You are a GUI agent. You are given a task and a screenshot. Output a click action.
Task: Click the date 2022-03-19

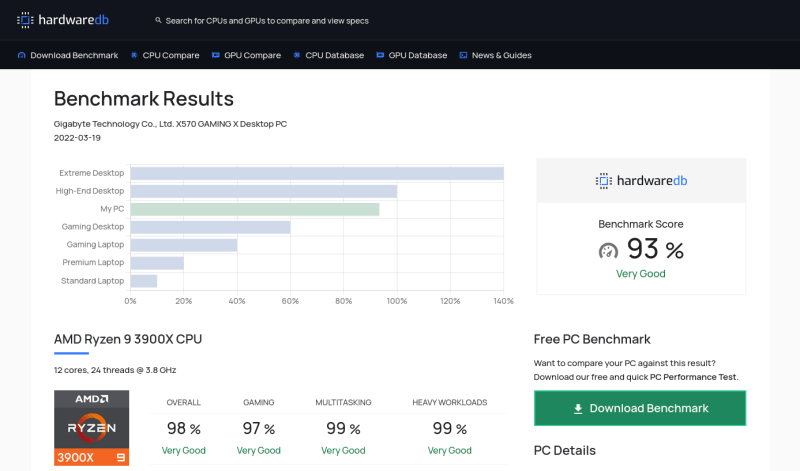coord(77,138)
